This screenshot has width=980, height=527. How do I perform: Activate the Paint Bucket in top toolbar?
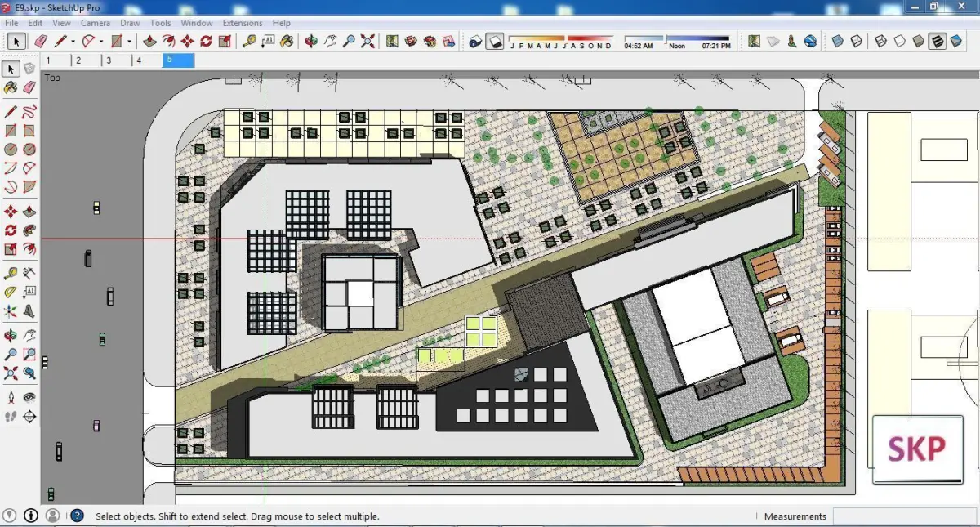point(287,41)
